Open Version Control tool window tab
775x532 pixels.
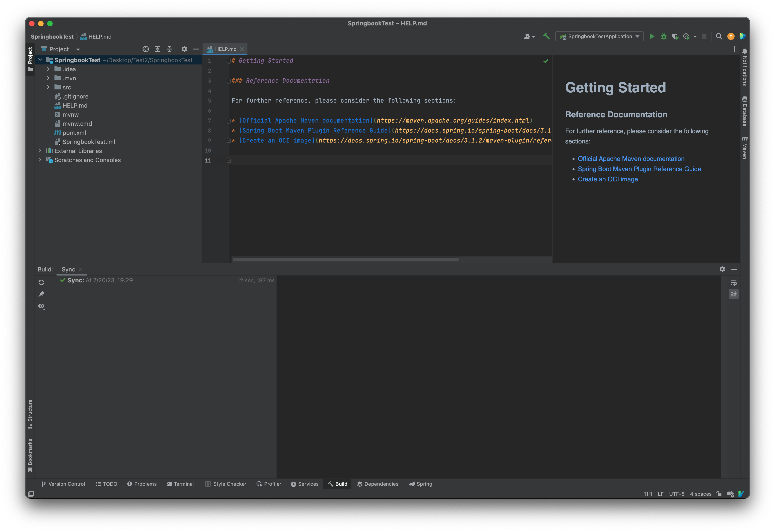point(63,484)
